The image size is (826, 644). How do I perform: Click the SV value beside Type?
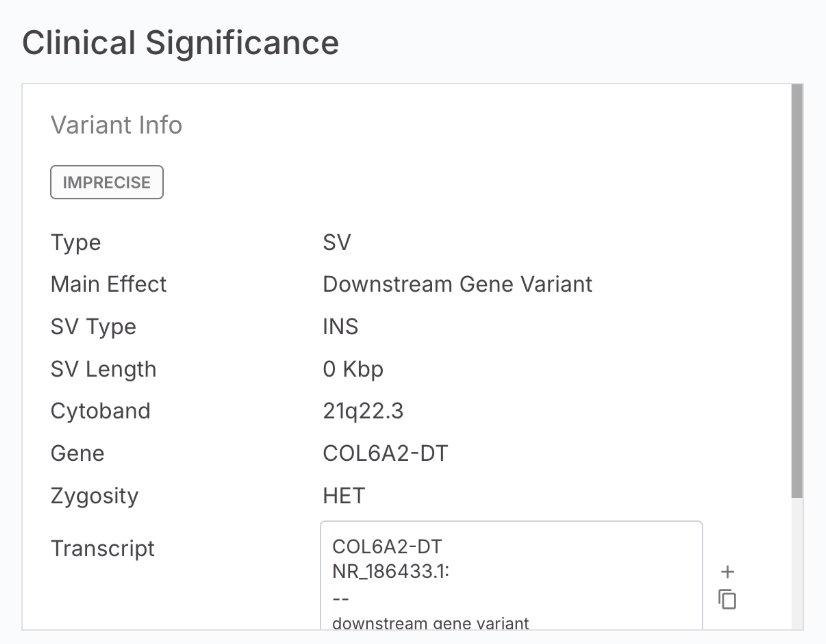(x=337, y=242)
